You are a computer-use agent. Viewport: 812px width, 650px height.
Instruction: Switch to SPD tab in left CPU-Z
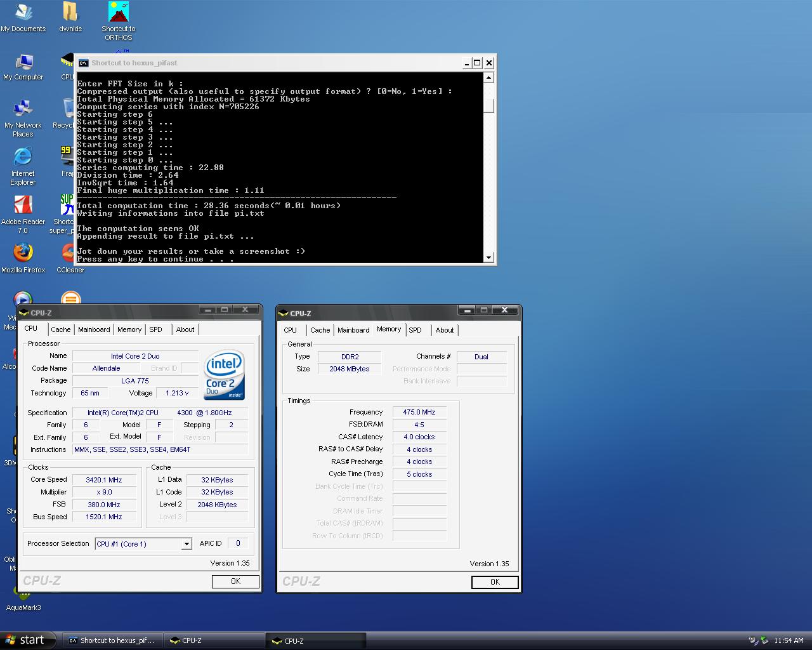(156, 329)
